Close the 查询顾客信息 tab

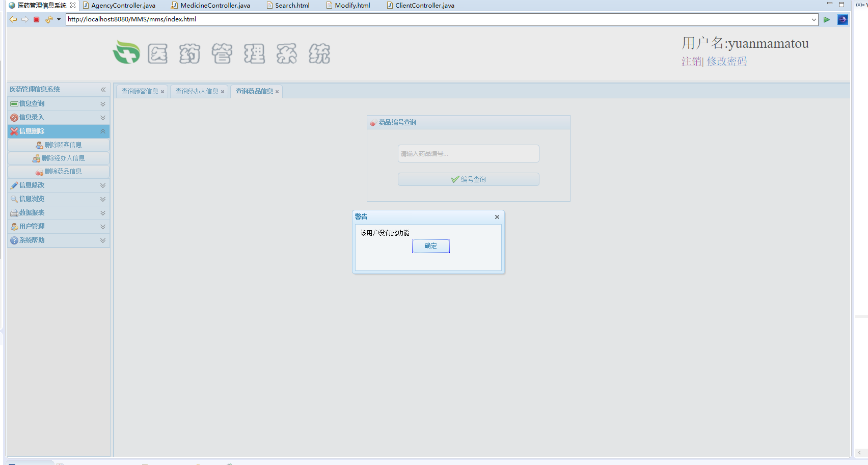[x=162, y=92]
